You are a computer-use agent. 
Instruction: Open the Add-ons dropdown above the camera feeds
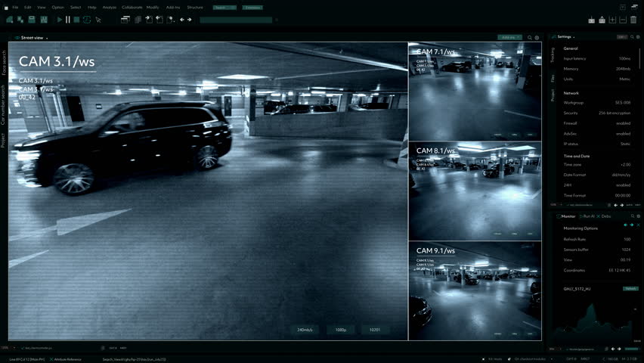click(x=509, y=37)
